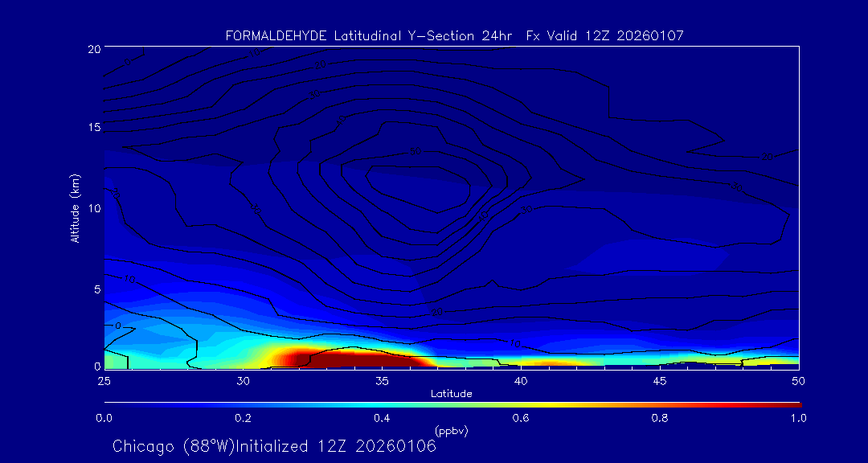Click colorbar scale value "1.0"
Viewport: 868px width, 463px height.
(x=798, y=418)
